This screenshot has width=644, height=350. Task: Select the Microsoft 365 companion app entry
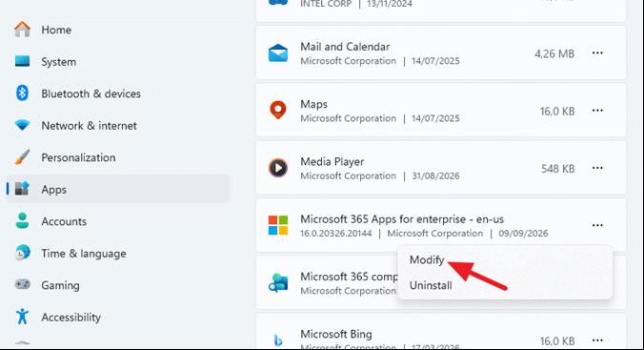pos(441,282)
